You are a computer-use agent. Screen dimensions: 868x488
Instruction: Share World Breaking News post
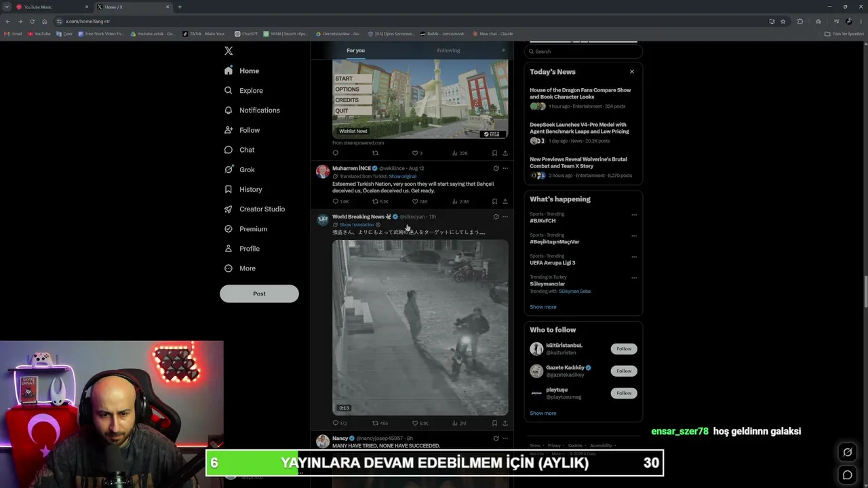(x=505, y=423)
